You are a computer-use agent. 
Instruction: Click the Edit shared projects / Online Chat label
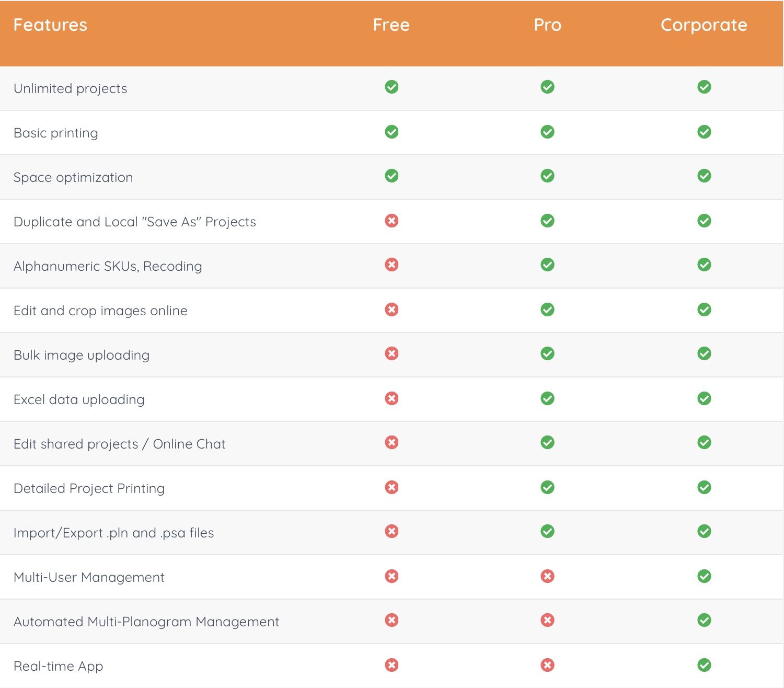pos(119,444)
